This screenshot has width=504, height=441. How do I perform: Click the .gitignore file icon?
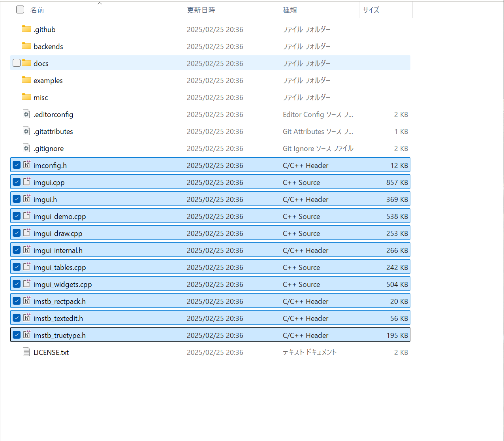26,148
